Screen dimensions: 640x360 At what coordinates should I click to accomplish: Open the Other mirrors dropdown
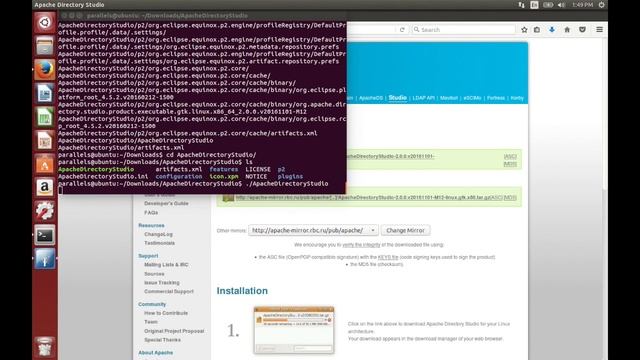pyautogui.click(x=313, y=230)
